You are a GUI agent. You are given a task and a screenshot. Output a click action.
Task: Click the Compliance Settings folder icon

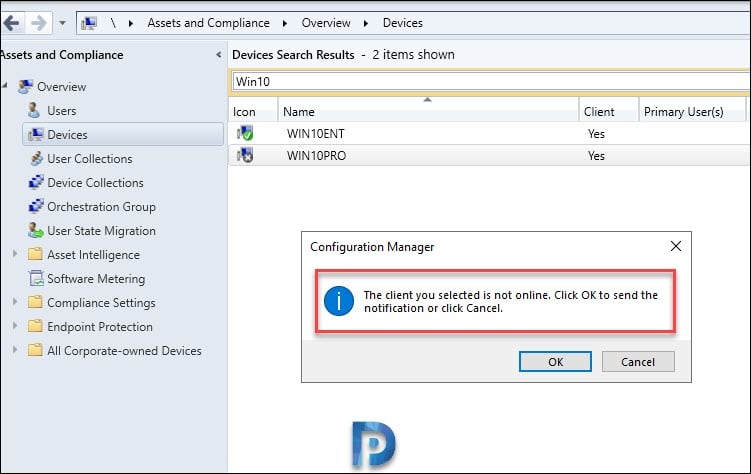[x=35, y=302]
